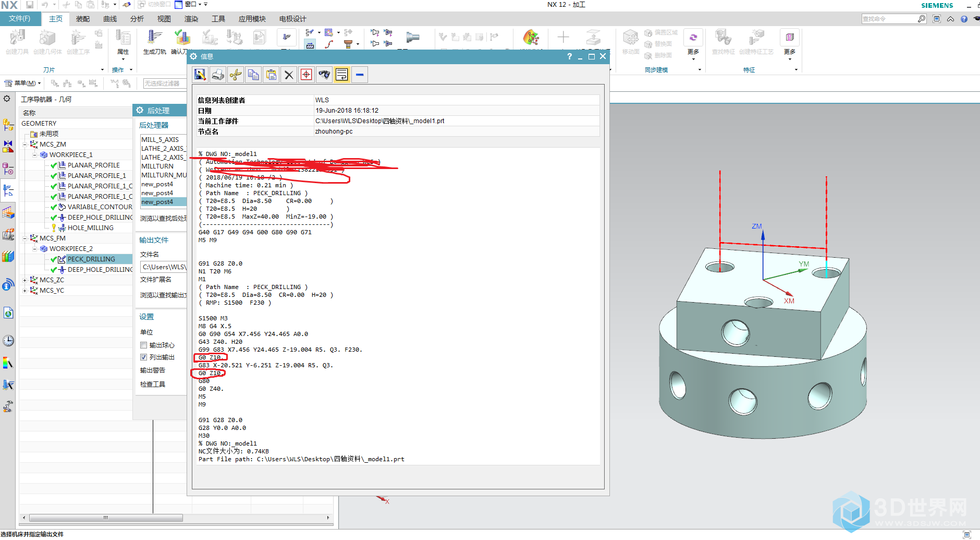Click 检查工具 setting label
This screenshot has height=540, width=980.
click(152, 384)
